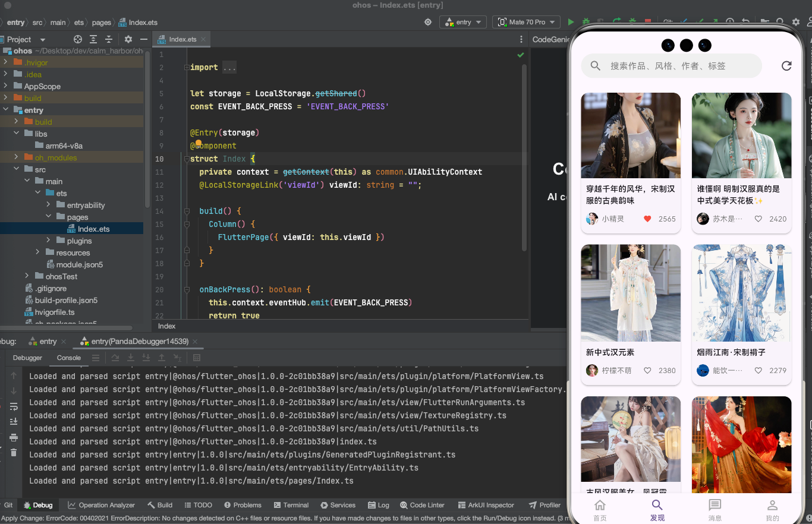Toggle fold for build() method
The image size is (812, 524).
186,211
